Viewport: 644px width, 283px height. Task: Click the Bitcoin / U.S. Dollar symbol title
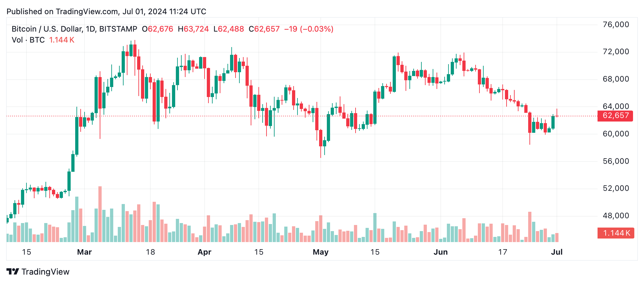pyautogui.click(x=74, y=29)
